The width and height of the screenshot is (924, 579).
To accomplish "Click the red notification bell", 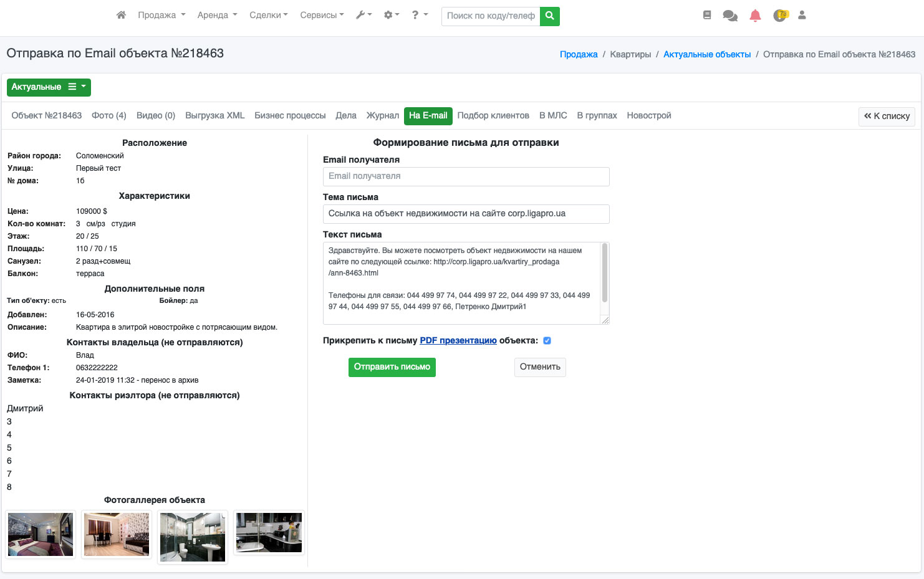I will [755, 16].
